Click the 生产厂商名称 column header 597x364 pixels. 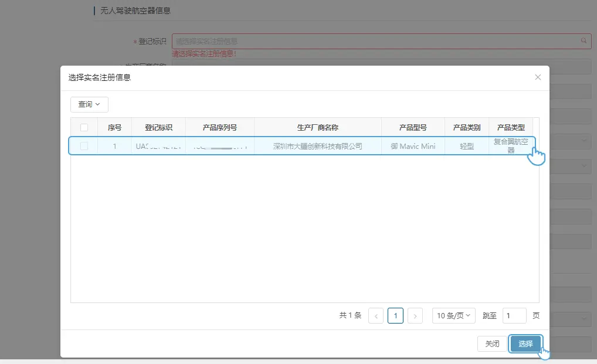[x=318, y=127]
